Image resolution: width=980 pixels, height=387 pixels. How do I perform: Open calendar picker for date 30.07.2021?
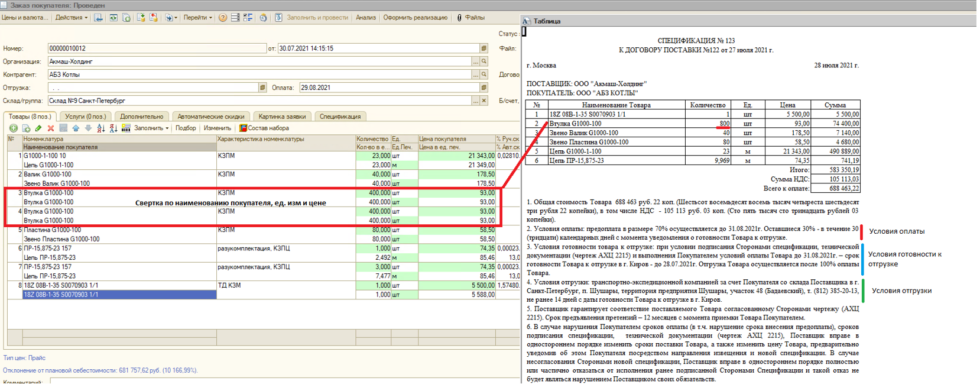click(x=483, y=49)
